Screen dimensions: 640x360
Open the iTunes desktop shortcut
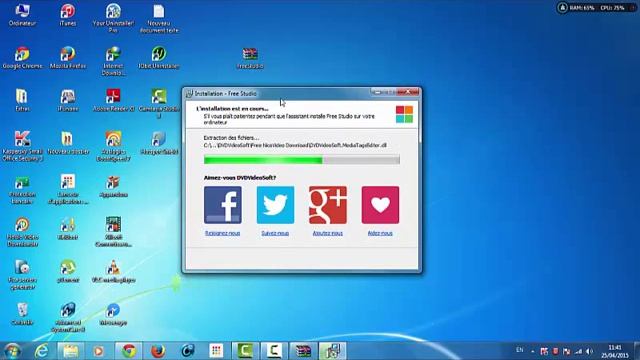68,15
